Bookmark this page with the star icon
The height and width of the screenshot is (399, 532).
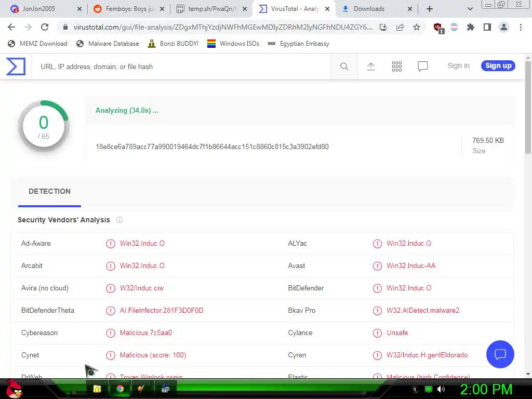tap(417, 27)
